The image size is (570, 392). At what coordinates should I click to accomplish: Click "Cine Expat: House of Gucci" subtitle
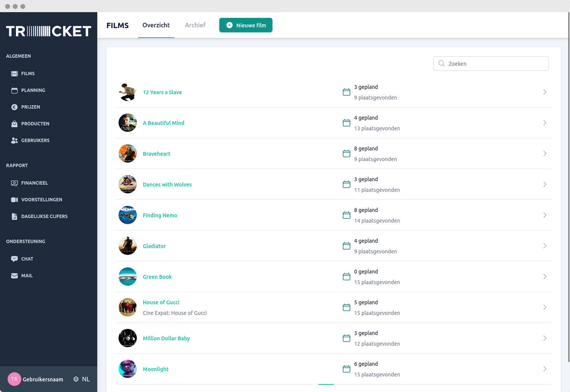(x=175, y=313)
